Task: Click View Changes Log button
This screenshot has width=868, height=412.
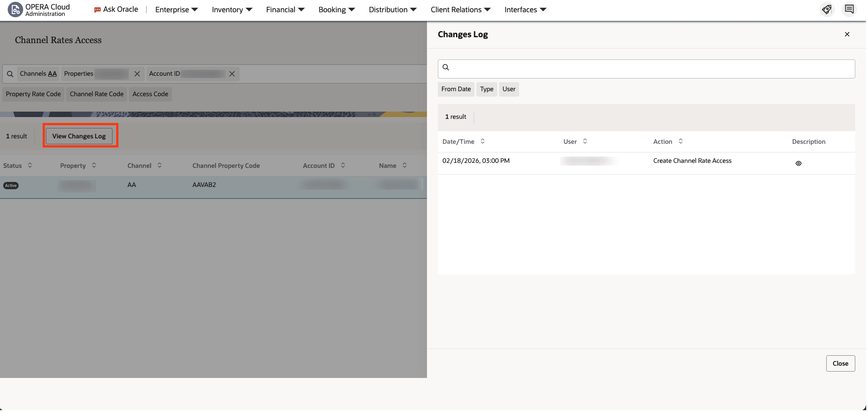Action: (x=79, y=137)
